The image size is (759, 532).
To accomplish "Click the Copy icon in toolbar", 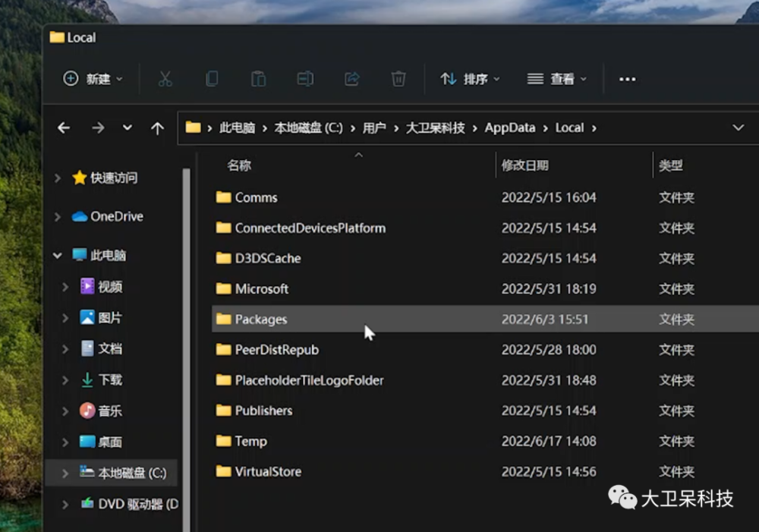I will (212, 79).
